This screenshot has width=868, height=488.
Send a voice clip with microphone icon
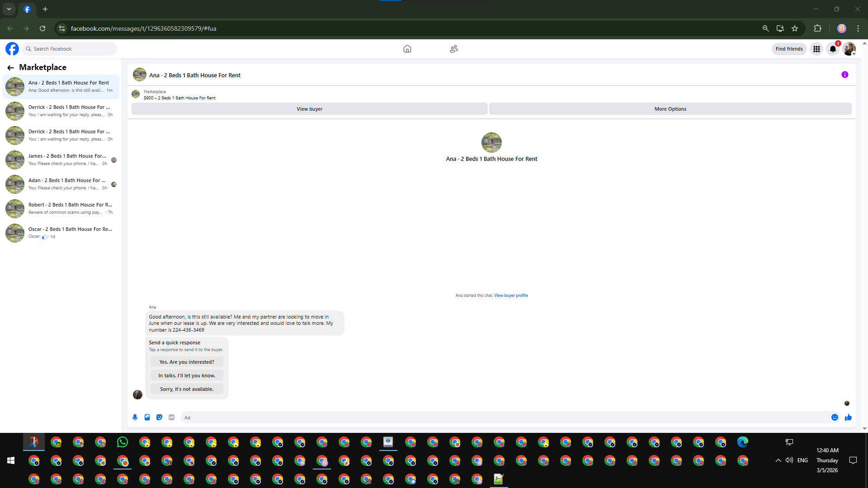pos(135,418)
